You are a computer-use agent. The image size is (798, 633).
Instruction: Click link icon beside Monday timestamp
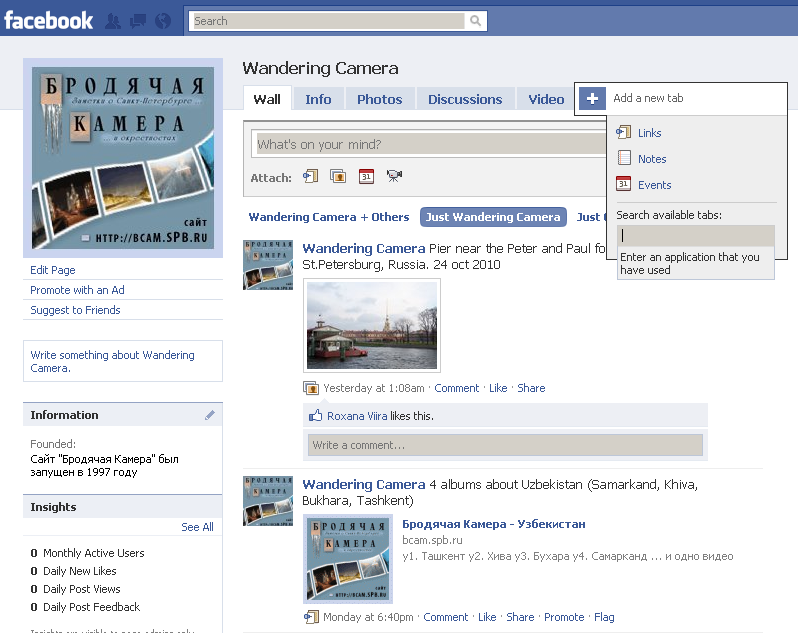[311, 617]
